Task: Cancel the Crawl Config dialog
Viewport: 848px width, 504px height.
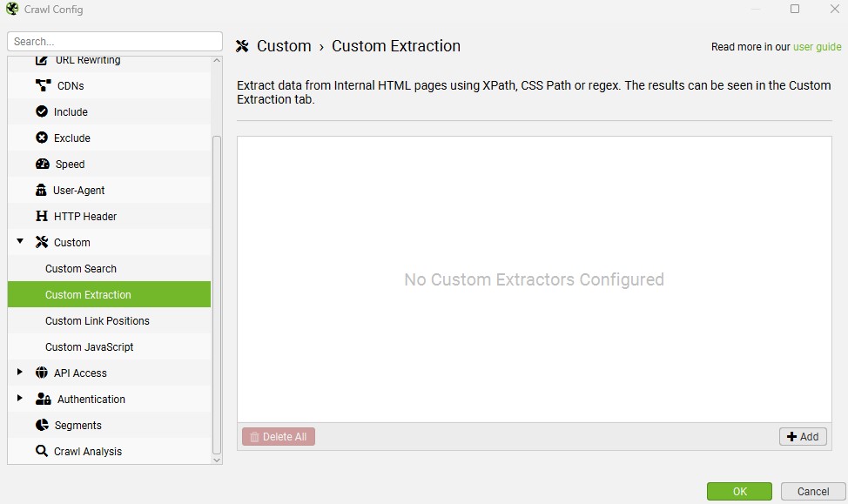Action: [x=812, y=492]
